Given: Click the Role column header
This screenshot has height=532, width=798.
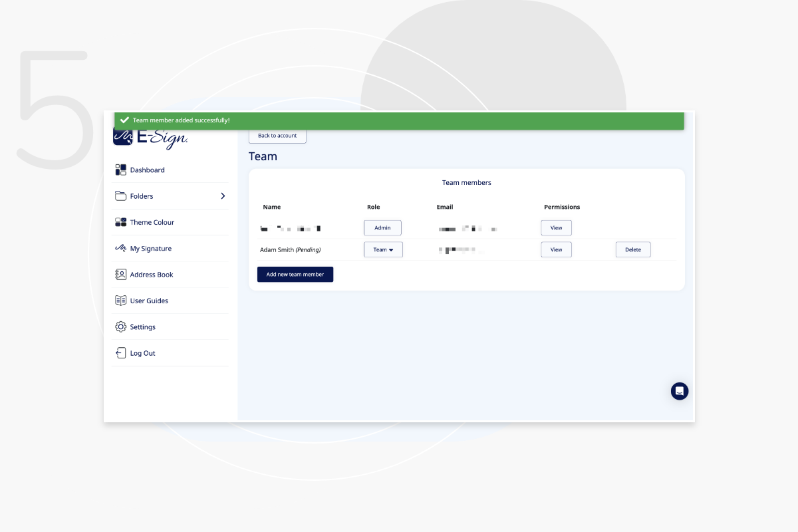Looking at the screenshot, I should tap(374, 207).
